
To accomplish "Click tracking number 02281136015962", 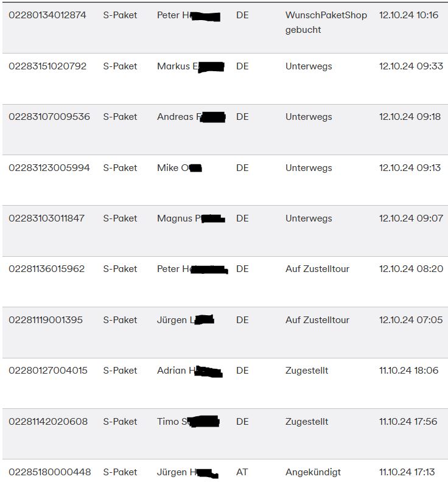I will 47,269.
